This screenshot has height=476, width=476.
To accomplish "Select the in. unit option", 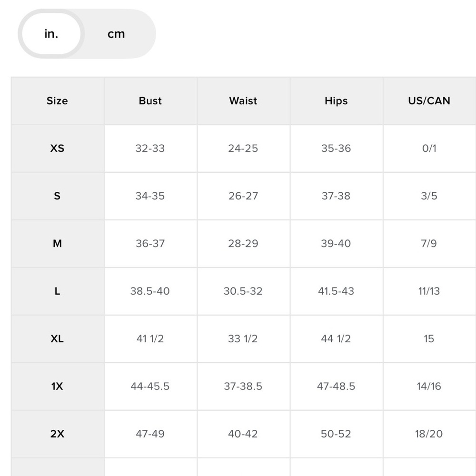I will [x=51, y=34].
